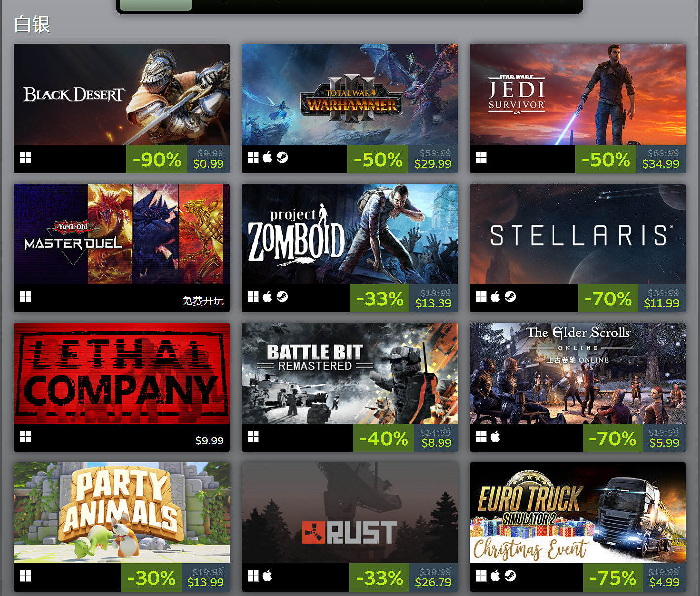Click the -70% discount on Stellaris
Image resolution: width=700 pixels, height=596 pixels.
point(608,298)
